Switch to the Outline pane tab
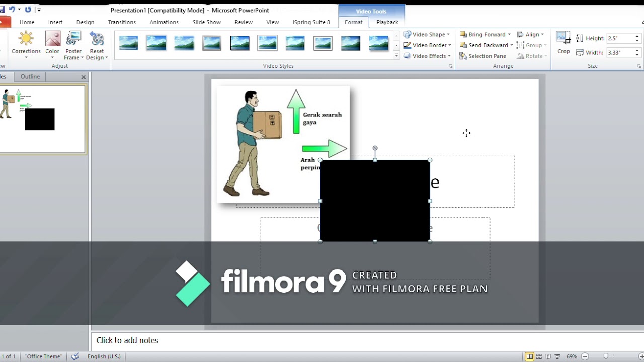644x362 pixels. (x=30, y=76)
